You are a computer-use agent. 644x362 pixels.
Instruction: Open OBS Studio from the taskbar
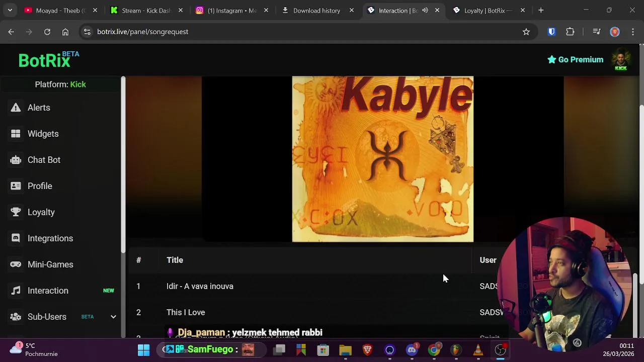point(500,350)
